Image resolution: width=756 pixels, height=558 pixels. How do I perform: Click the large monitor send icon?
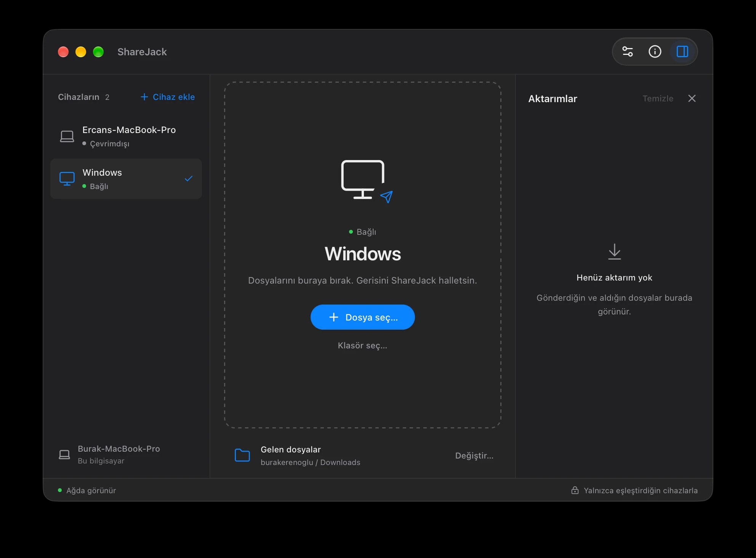pos(367,181)
